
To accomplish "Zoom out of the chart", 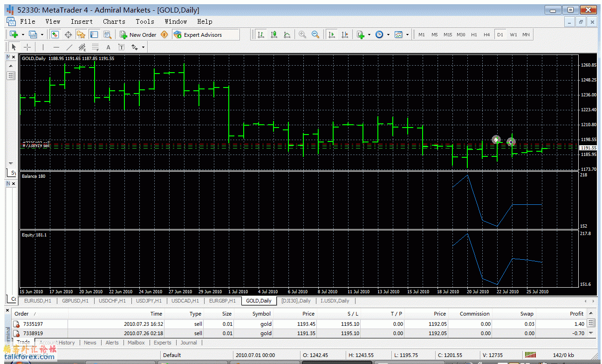I will coord(315,34).
